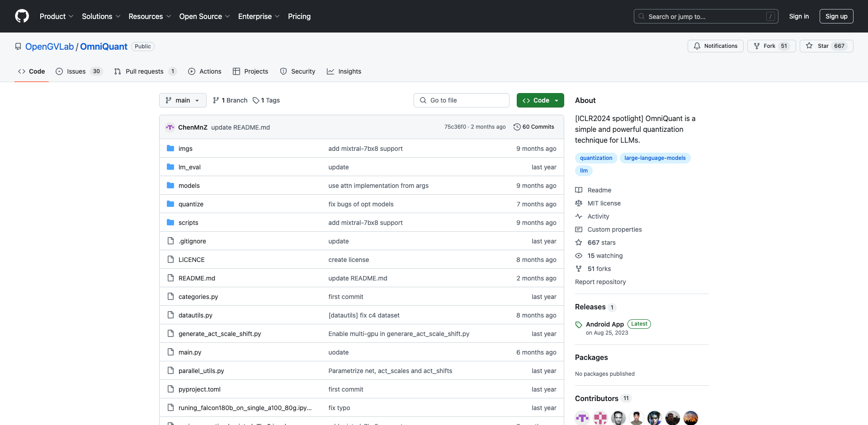Viewport: 868px width, 425px height.
Task: Focus the Search or jump to field
Action: 706,16
